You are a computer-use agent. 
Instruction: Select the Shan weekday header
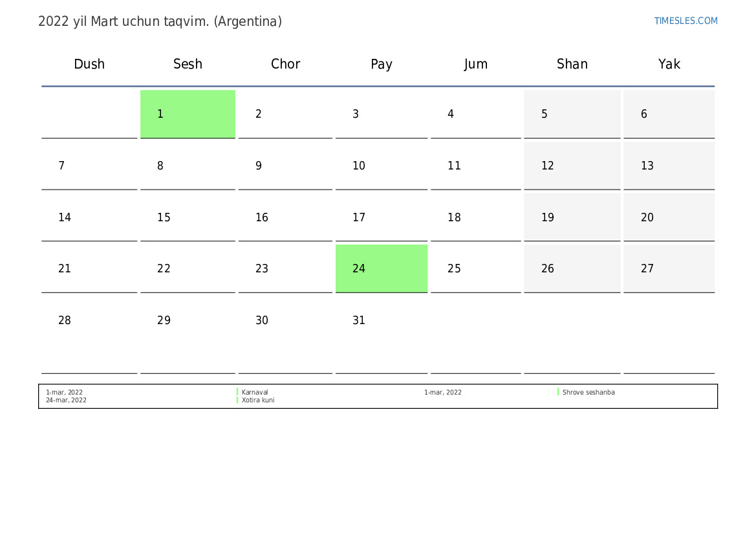coord(572,64)
